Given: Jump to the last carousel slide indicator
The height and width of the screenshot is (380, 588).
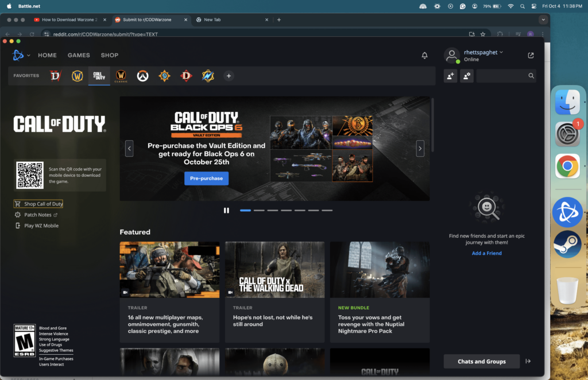Looking at the screenshot, I should coord(327,211).
